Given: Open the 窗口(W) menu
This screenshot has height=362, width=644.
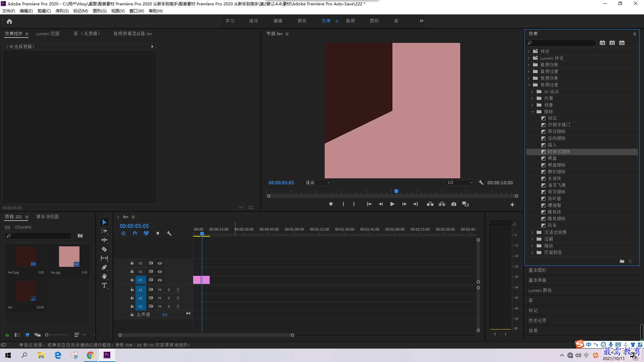Looking at the screenshot, I should (x=137, y=11).
